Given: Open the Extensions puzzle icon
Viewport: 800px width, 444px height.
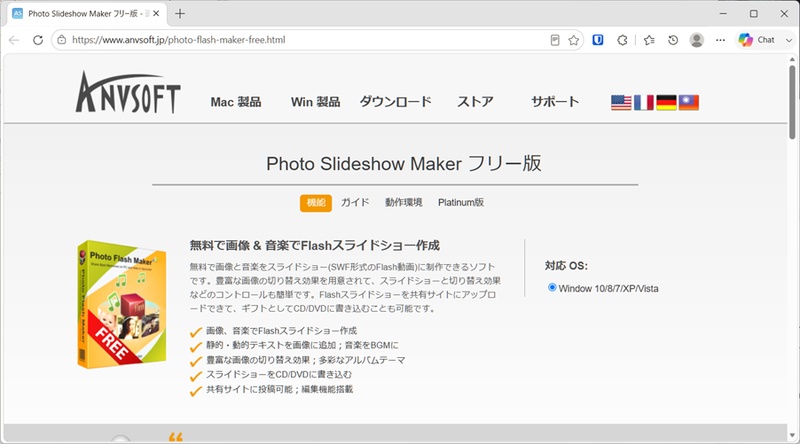Looking at the screenshot, I should [622, 40].
